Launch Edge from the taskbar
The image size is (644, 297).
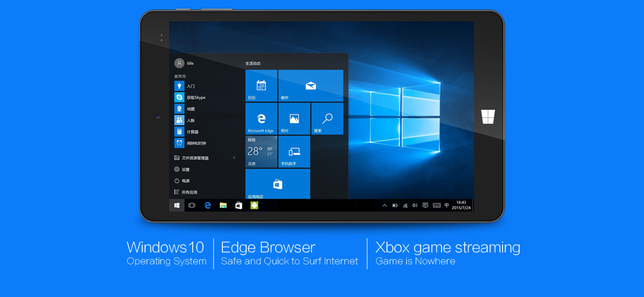click(x=208, y=206)
